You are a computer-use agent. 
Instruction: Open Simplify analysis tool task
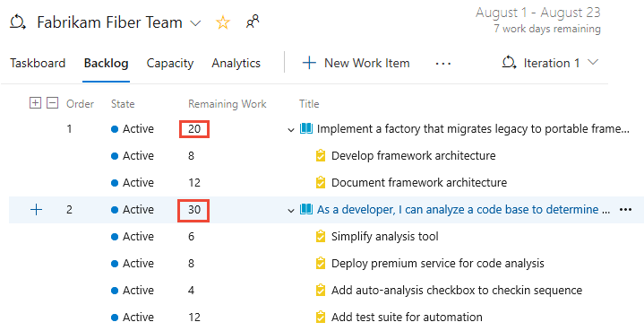click(x=385, y=237)
